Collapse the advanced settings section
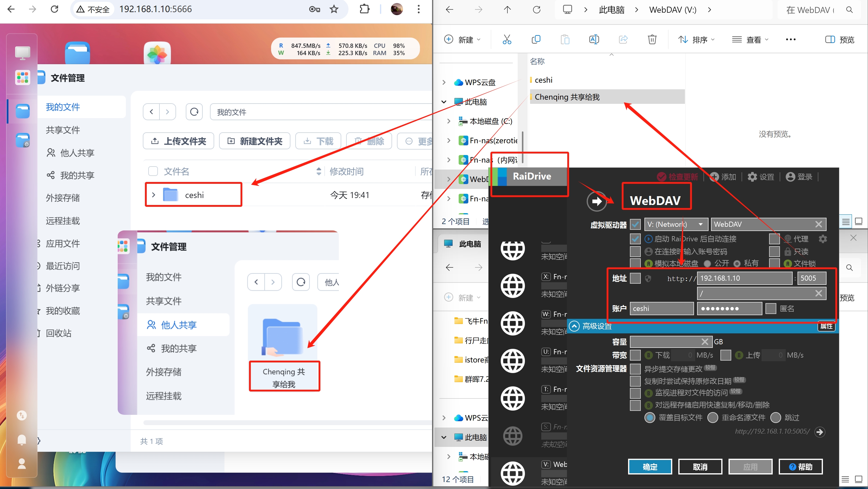The height and width of the screenshot is (489, 868). pyautogui.click(x=574, y=326)
